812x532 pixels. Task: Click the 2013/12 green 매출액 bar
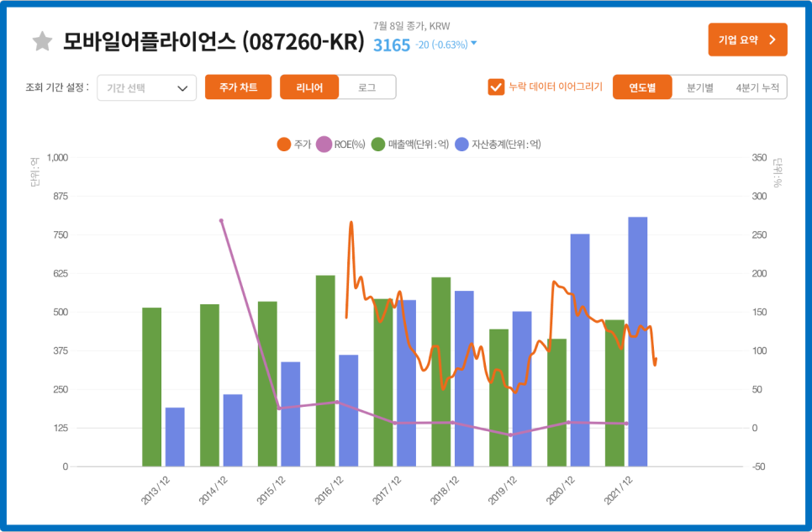[152, 387]
